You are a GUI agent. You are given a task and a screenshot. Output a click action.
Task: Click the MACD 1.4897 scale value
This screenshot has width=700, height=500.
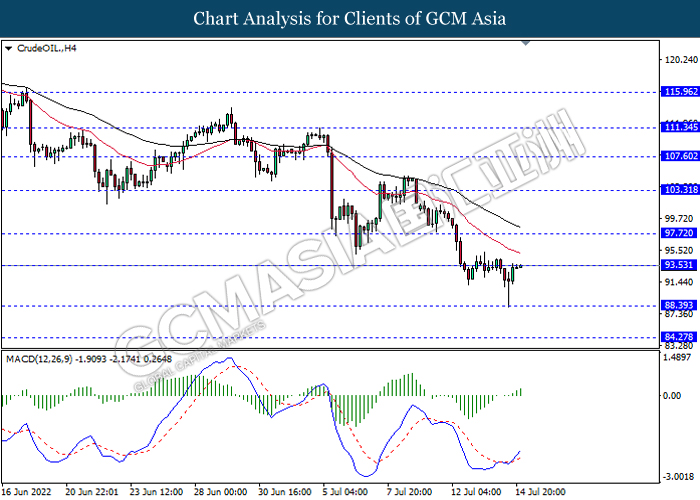point(679,357)
